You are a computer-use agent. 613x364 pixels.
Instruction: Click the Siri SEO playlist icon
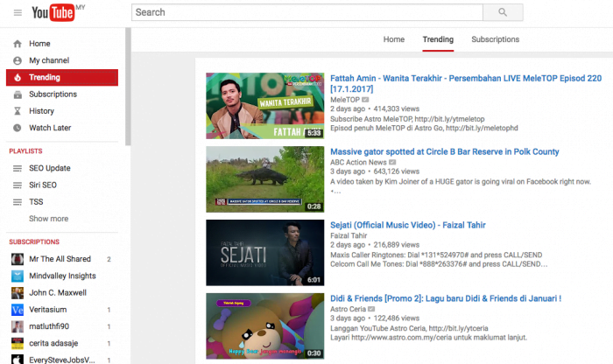coord(18,185)
